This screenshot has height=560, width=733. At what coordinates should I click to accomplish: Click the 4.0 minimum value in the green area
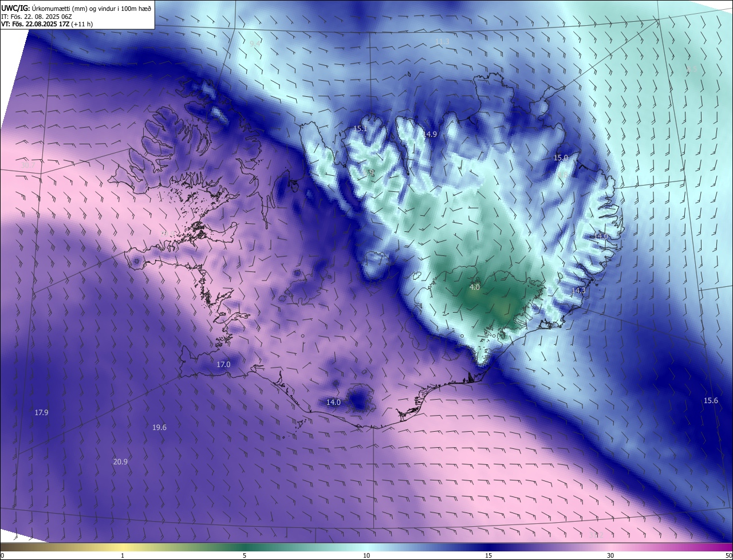[x=475, y=287]
